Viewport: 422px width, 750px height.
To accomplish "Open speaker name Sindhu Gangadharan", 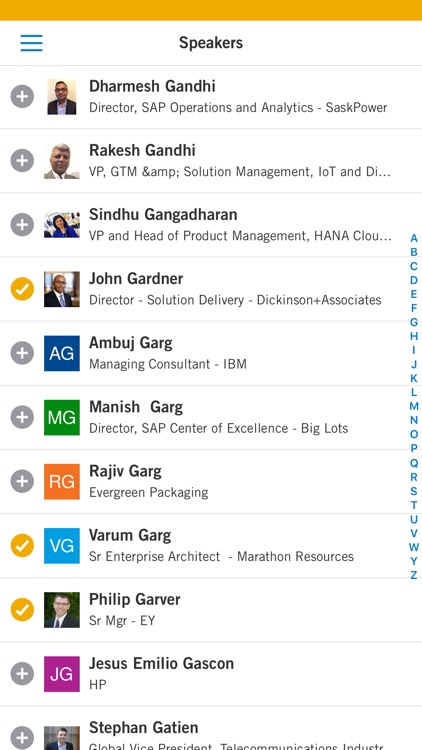I will coord(163,214).
